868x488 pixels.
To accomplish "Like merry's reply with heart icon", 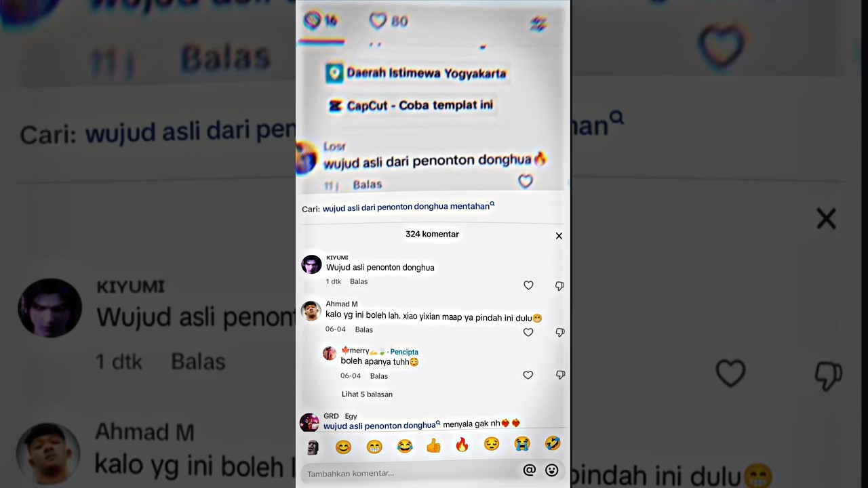I will 528,375.
